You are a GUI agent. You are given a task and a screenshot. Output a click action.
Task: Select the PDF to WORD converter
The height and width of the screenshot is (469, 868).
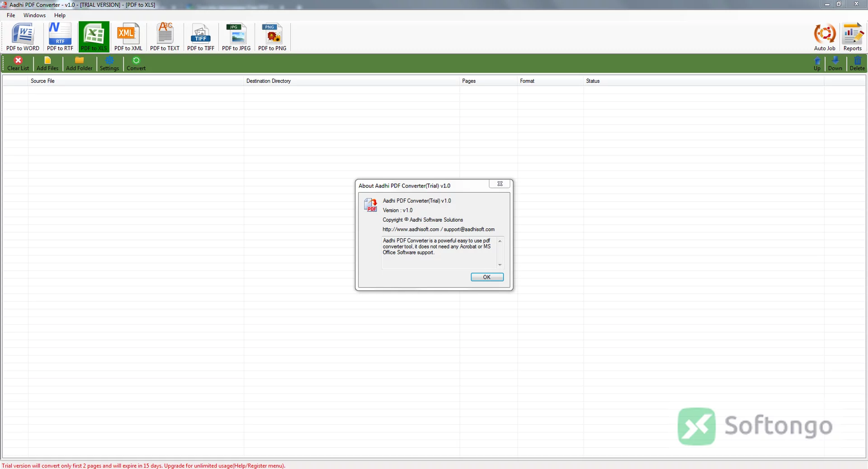23,37
